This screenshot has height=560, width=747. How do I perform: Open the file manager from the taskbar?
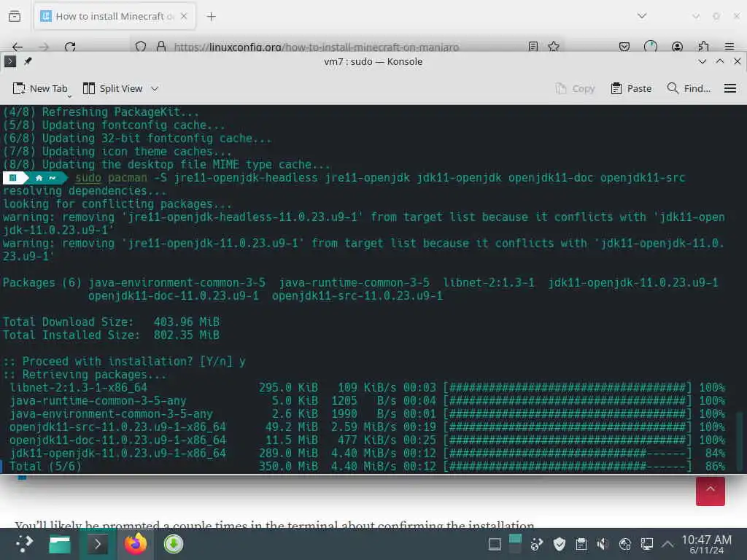tap(60, 544)
